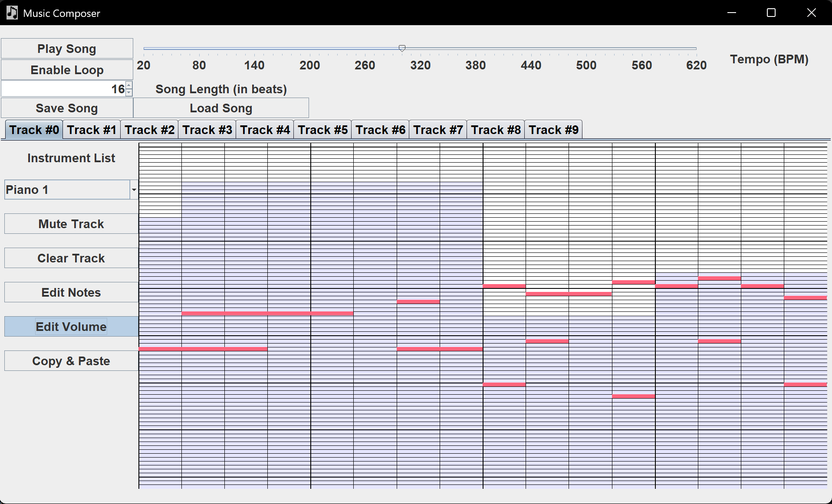
Task: Switch to Track #0 tab
Action: coord(34,130)
